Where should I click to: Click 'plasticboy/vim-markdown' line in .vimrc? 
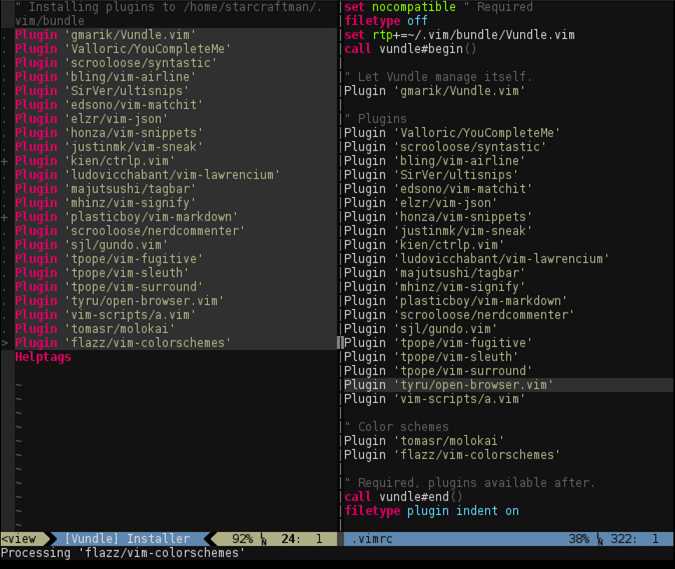point(456,300)
